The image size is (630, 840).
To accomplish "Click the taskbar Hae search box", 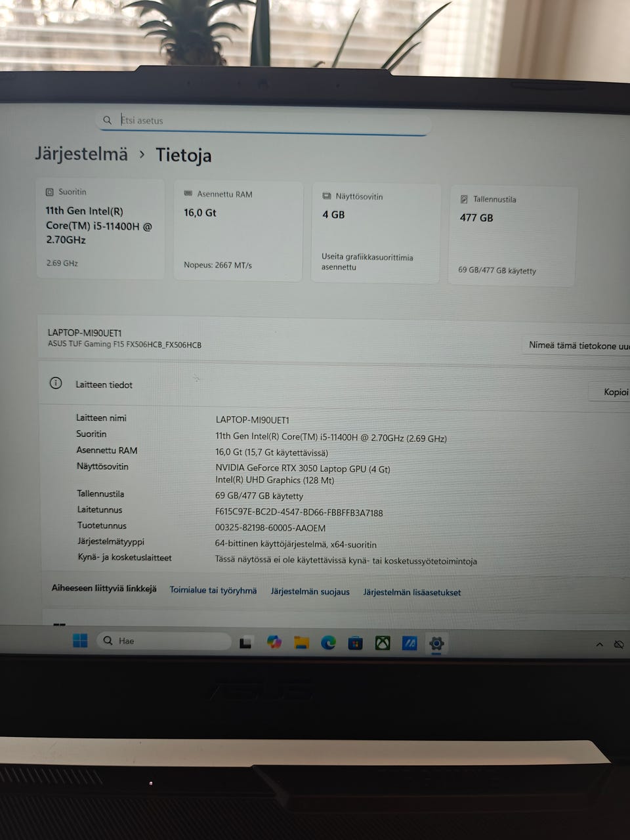I will (164, 641).
